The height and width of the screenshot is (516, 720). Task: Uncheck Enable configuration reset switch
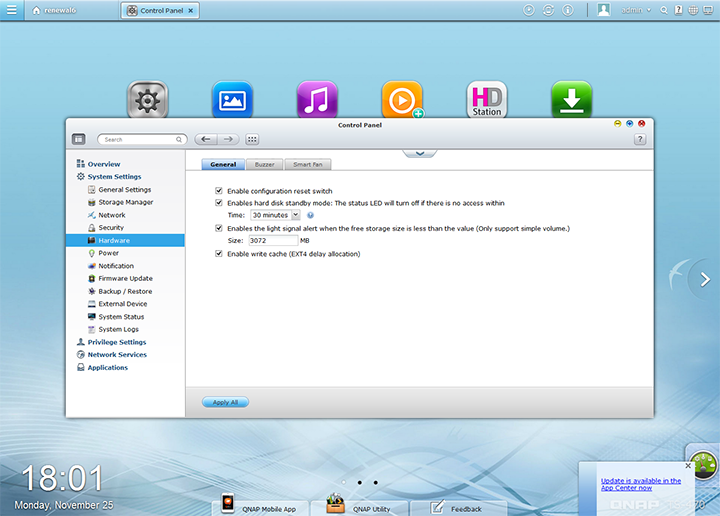pyautogui.click(x=219, y=190)
